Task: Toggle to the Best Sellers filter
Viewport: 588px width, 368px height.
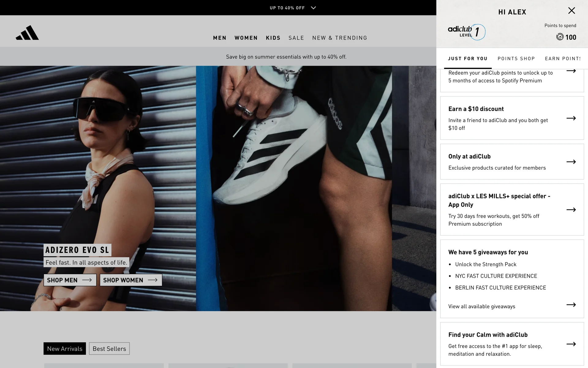Action: (109, 349)
